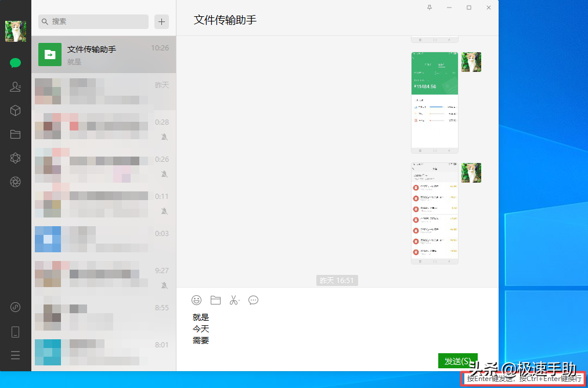Open the Favorites cube icon
Image resolution: width=588 pixels, height=388 pixels.
[x=15, y=110]
